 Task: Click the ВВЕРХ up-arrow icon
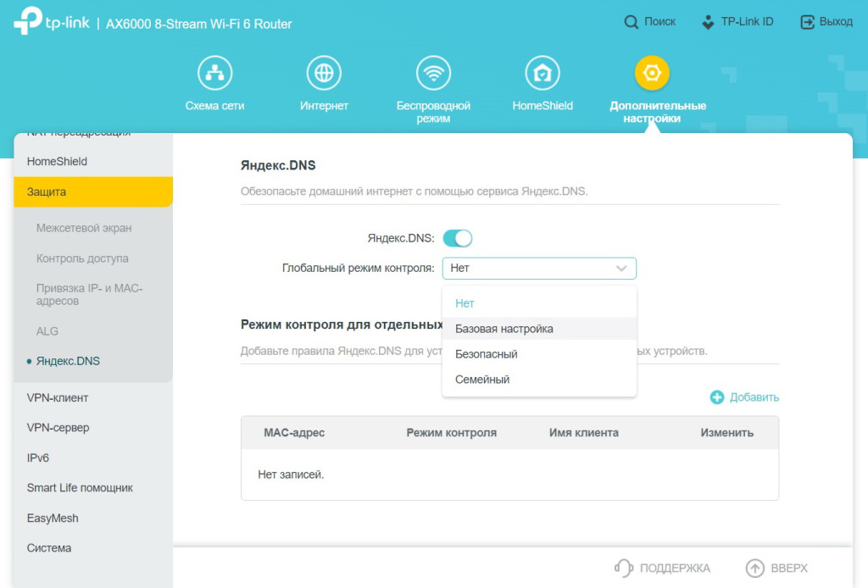point(755,568)
